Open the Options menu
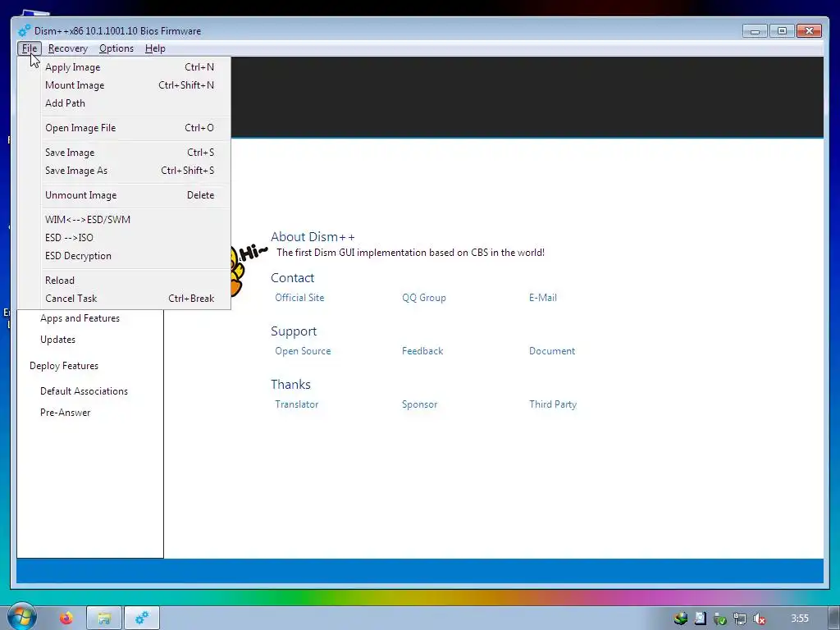This screenshot has width=840, height=630. click(116, 48)
